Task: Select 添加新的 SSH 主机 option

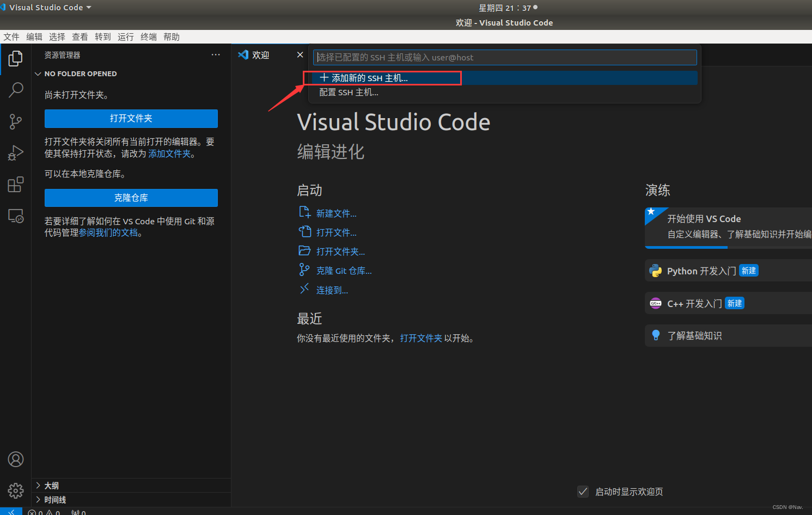Action: (504, 78)
